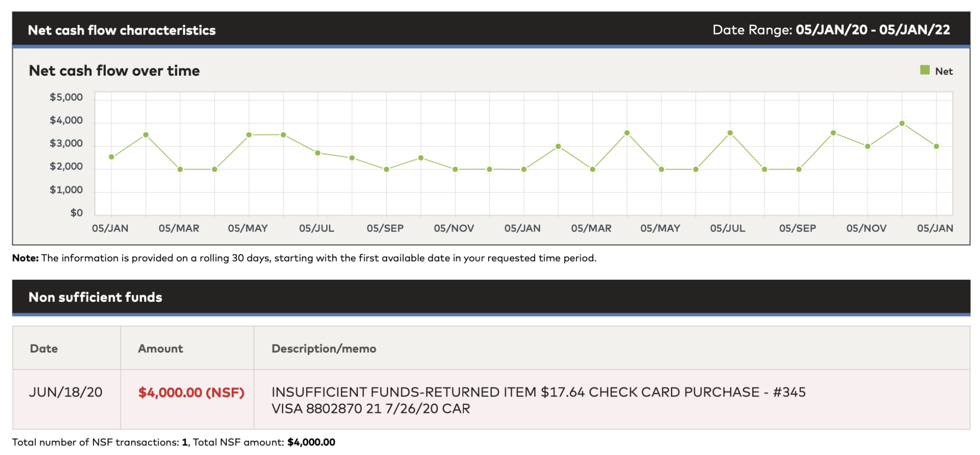Screen dimensions: 980x455
Task: Click the data point above the second 05/JUL label
Action: [730, 133]
